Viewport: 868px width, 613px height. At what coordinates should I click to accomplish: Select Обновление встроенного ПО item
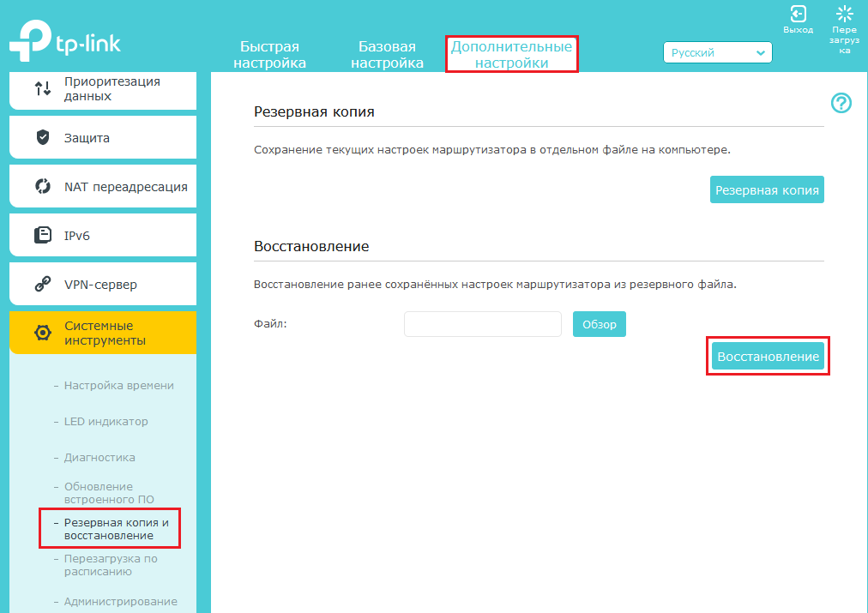pos(109,492)
